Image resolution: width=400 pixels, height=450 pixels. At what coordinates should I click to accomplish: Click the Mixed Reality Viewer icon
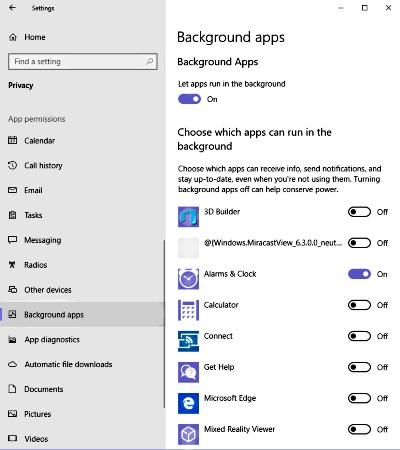click(188, 434)
